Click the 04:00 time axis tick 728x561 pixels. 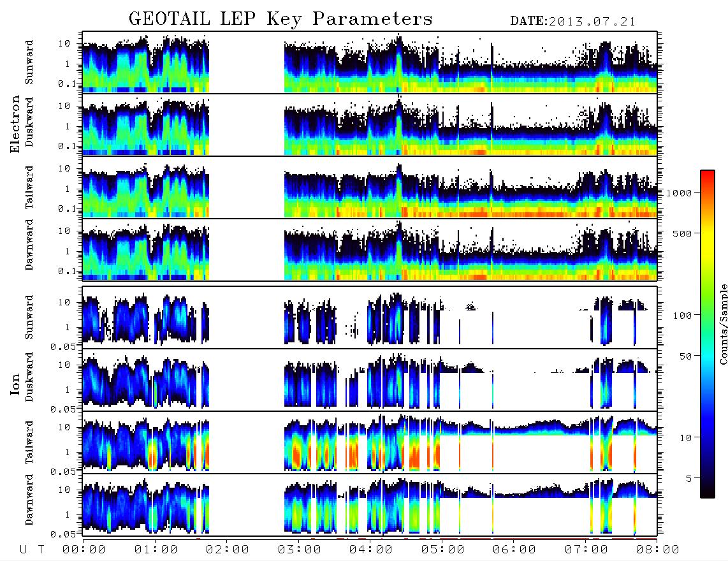(x=371, y=550)
